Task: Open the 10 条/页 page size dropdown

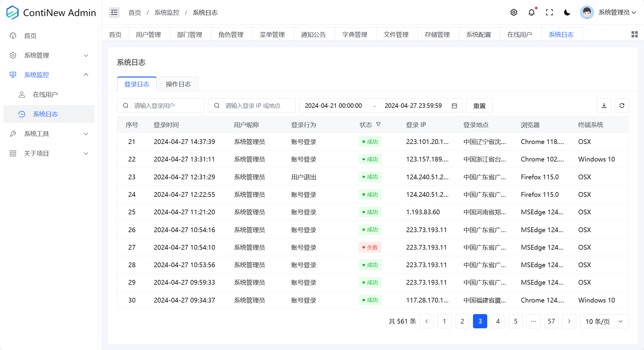Action: coord(604,321)
